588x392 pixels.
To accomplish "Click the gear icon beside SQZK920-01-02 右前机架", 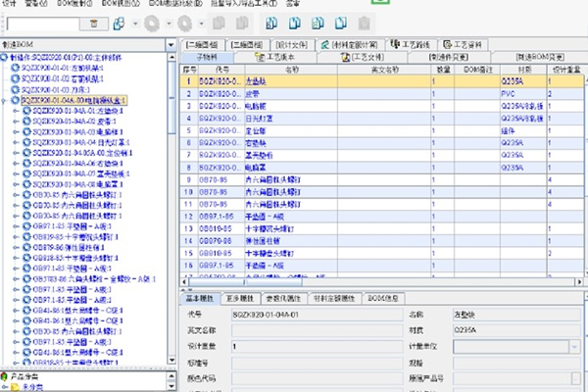I will click(15, 78).
